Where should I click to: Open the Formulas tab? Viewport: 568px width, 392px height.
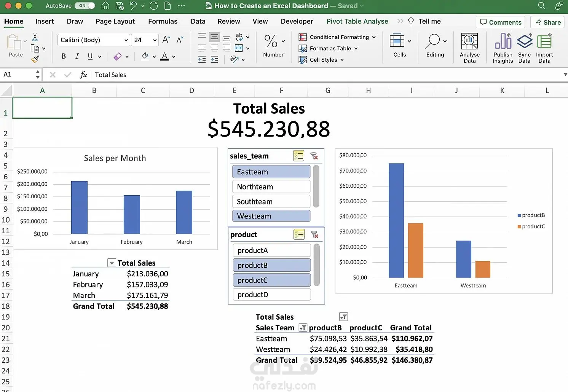pos(163,21)
